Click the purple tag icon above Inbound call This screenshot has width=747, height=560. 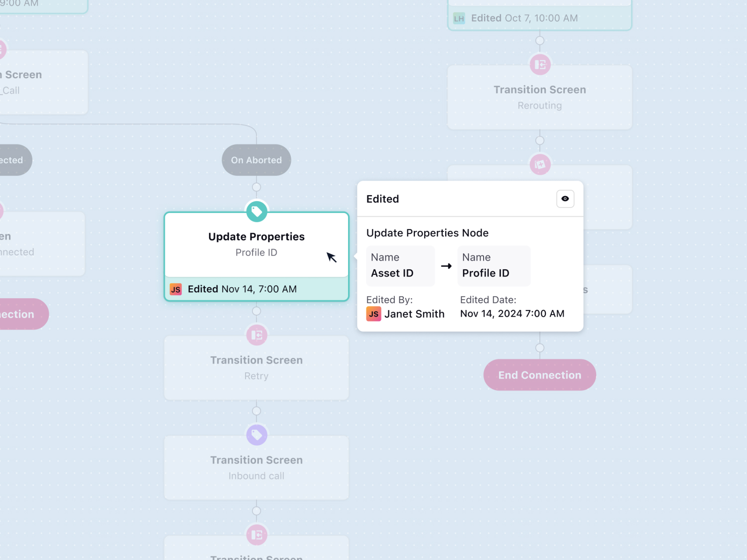[256, 435]
